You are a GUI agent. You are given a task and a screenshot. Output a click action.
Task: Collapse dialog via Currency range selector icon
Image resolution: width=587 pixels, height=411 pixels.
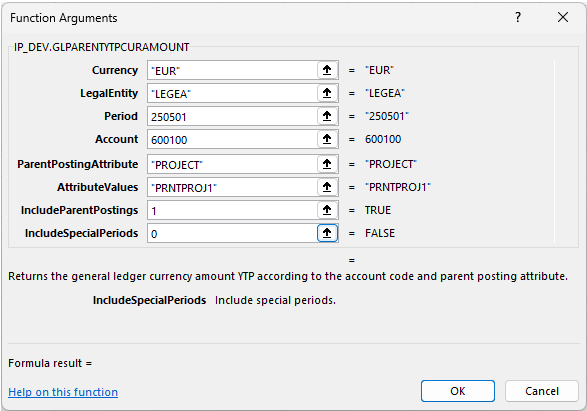pos(327,70)
